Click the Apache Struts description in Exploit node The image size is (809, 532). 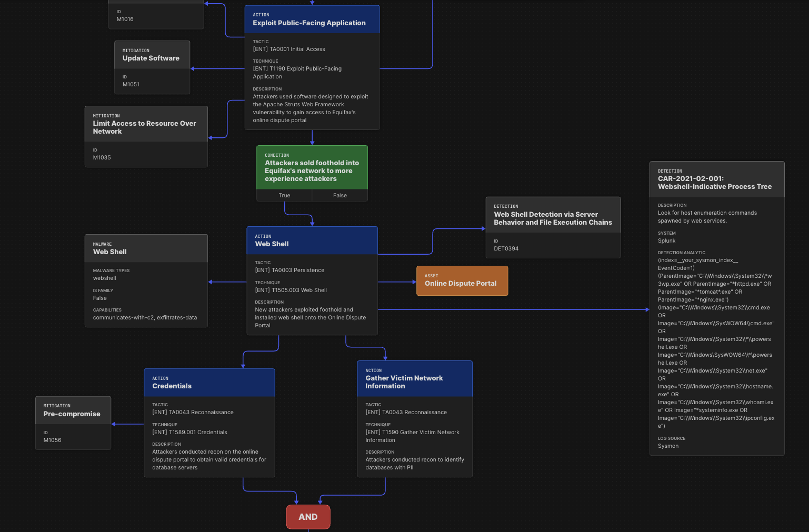(x=311, y=108)
